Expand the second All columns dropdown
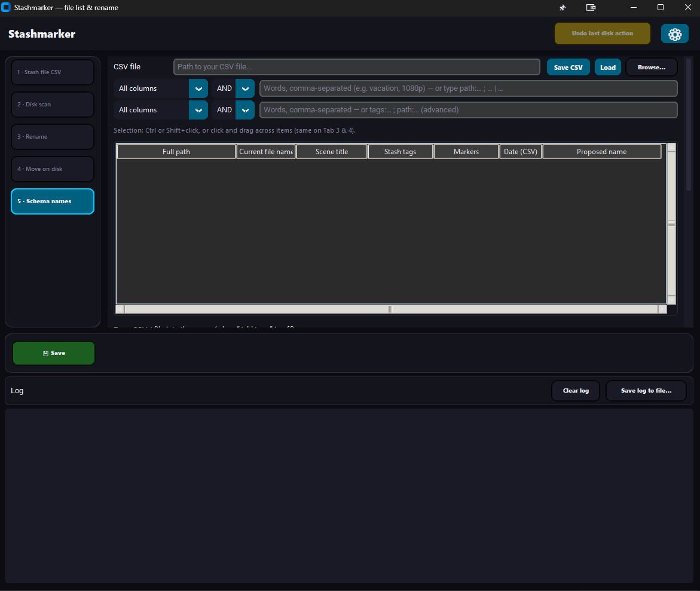The height and width of the screenshot is (591, 700). 198,110
